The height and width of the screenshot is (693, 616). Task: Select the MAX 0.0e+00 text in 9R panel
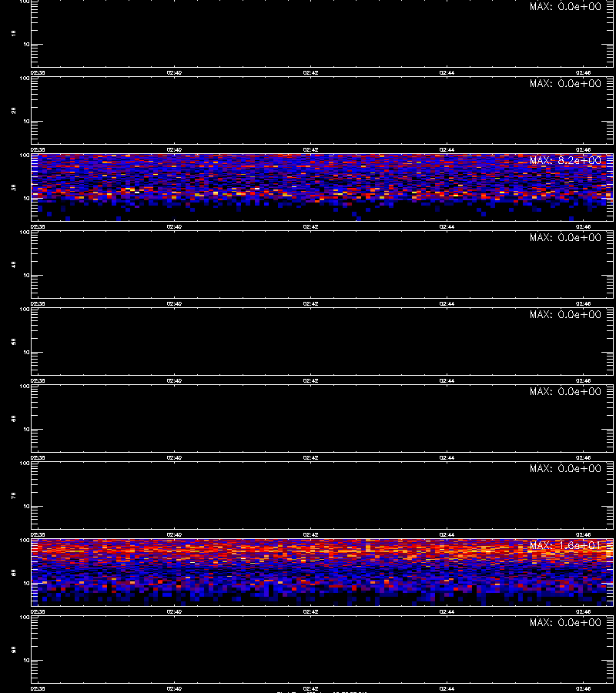coord(565,623)
